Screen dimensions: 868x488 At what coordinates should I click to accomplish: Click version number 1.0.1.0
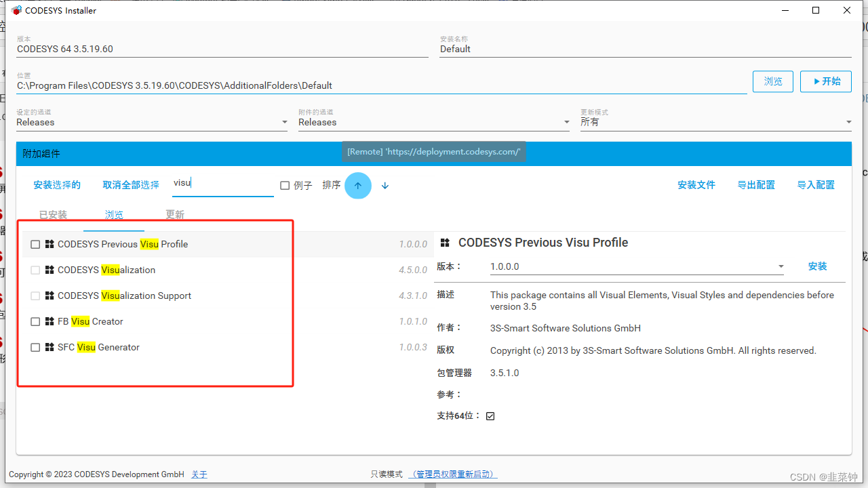coord(413,321)
